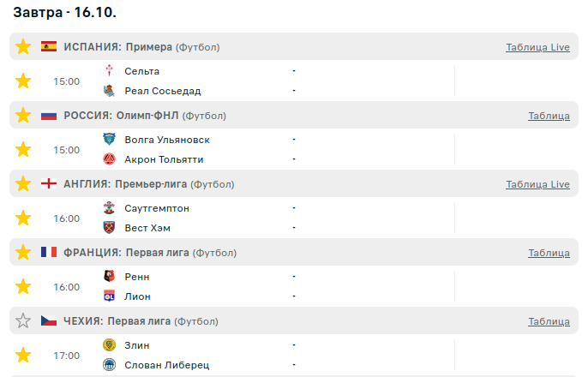
Task: Unfavorite the Spain Primera league star
Action: tap(23, 46)
